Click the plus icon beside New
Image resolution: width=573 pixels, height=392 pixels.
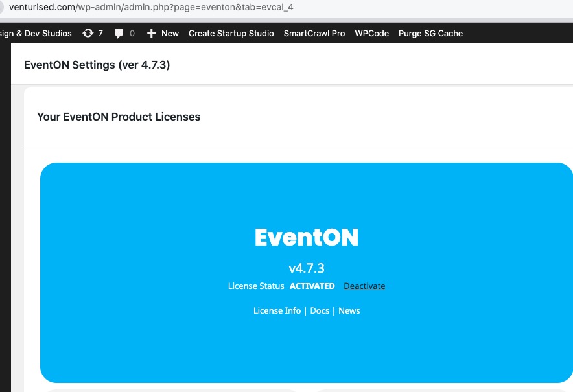[x=151, y=34]
